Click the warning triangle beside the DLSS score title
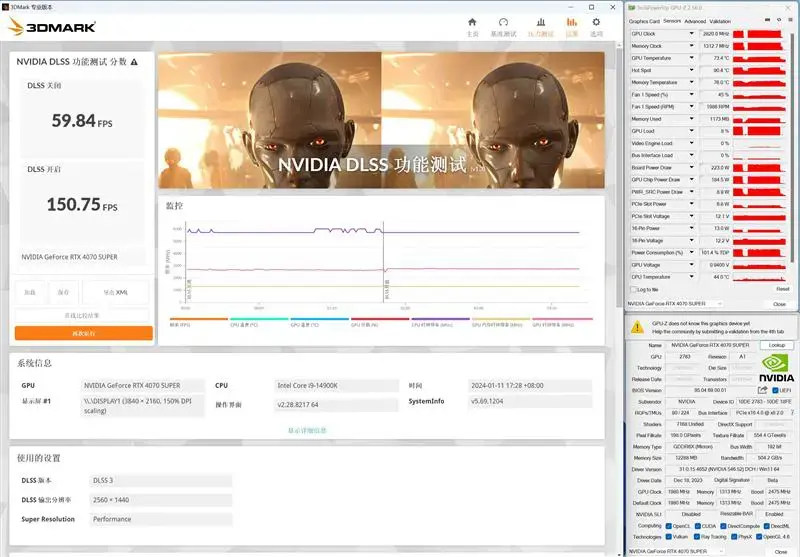This screenshot has width=800, height=557. pos(134,62)
